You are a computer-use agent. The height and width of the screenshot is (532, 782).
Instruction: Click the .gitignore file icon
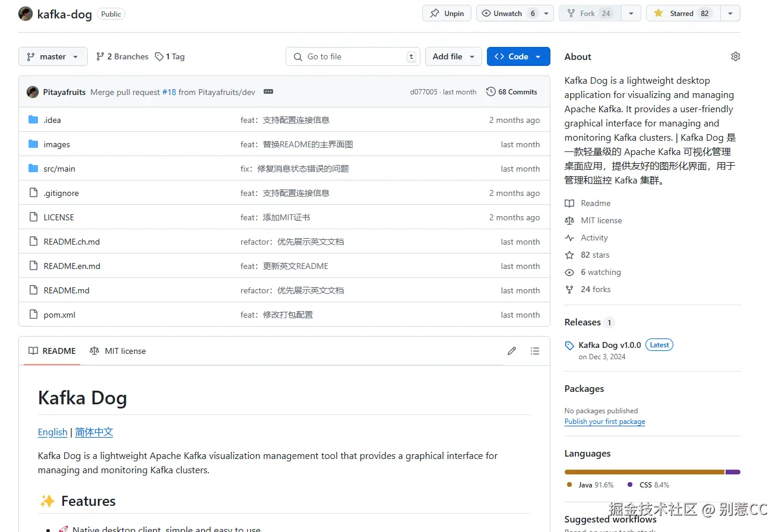tap(33, 193)
